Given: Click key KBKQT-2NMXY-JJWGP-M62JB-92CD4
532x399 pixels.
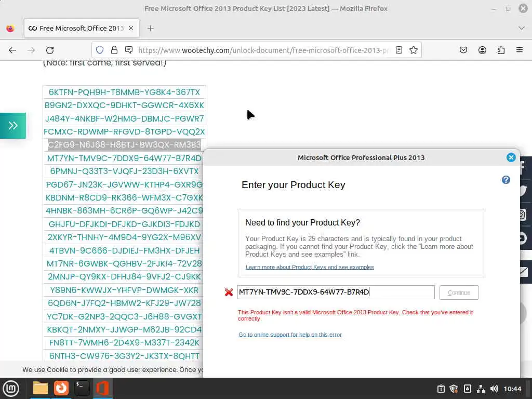Looking at the screenshot, I should 124,330.
